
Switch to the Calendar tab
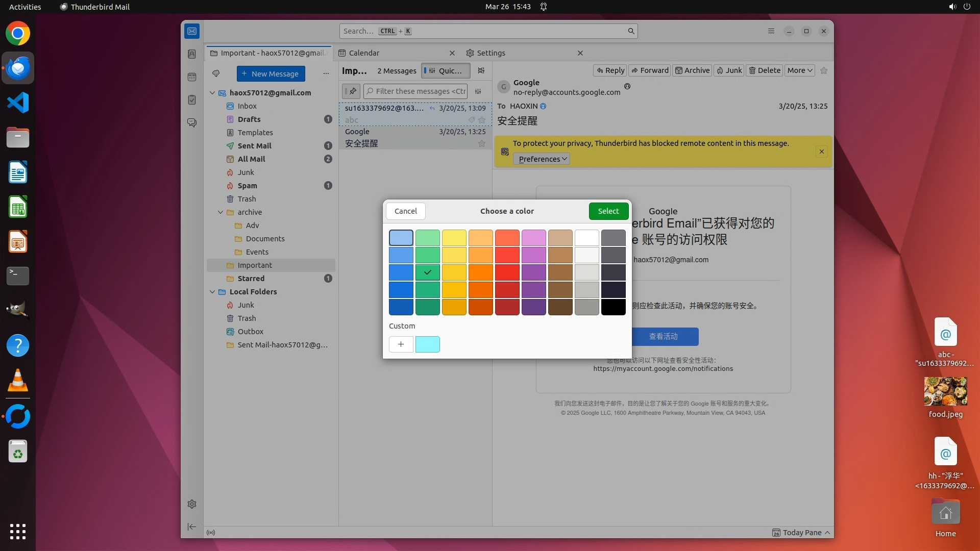tap(363, 53)
